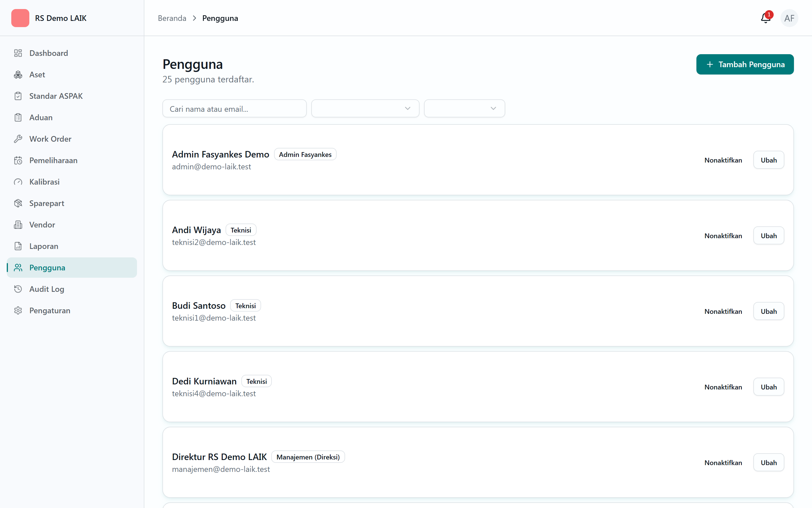812x508 pixels.
Task: Click the '25 pengguna terdaftar.' count text
Action: pos(208,79)
